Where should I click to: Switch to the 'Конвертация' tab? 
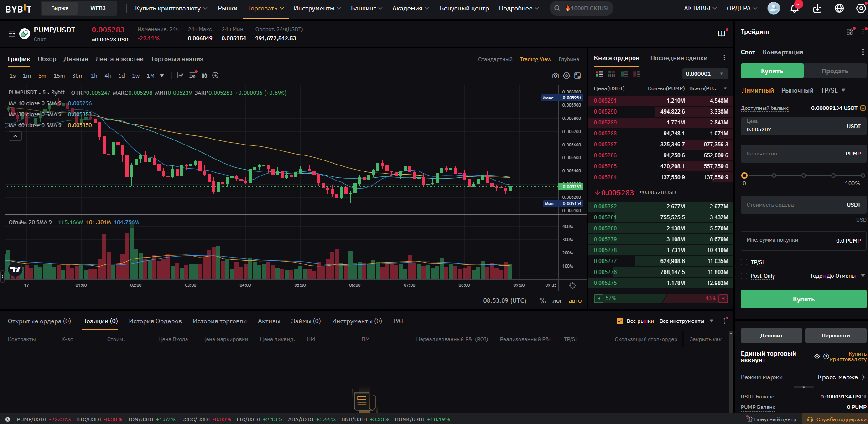tap(783, 52)
